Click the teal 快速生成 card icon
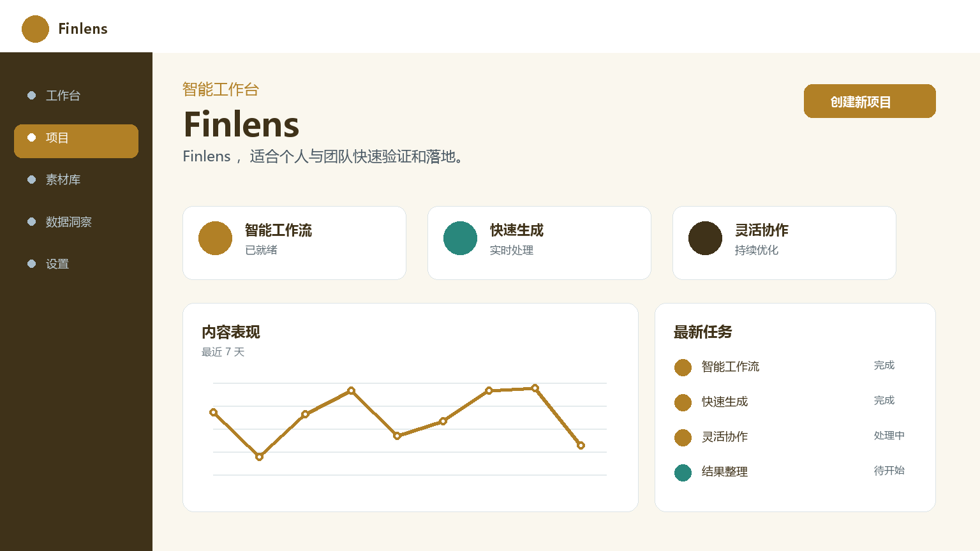This screenshot has height=551, width=980. coord(460,238)
